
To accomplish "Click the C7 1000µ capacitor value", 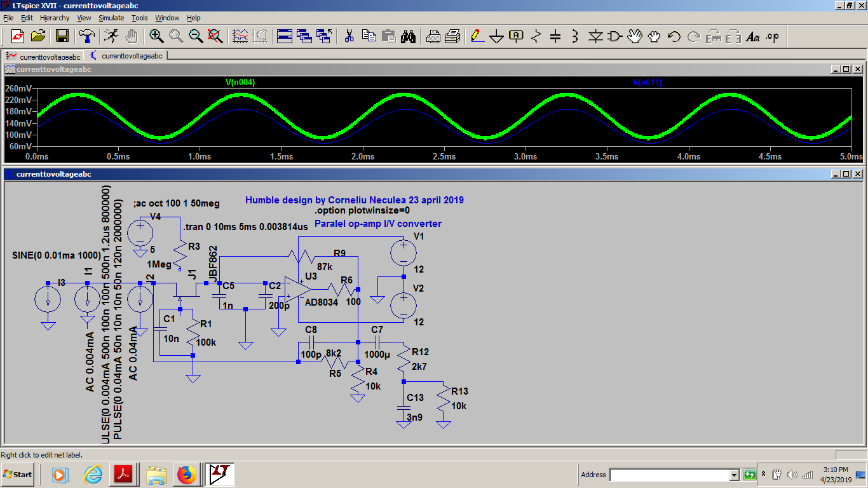I will [x=378, y=355].
